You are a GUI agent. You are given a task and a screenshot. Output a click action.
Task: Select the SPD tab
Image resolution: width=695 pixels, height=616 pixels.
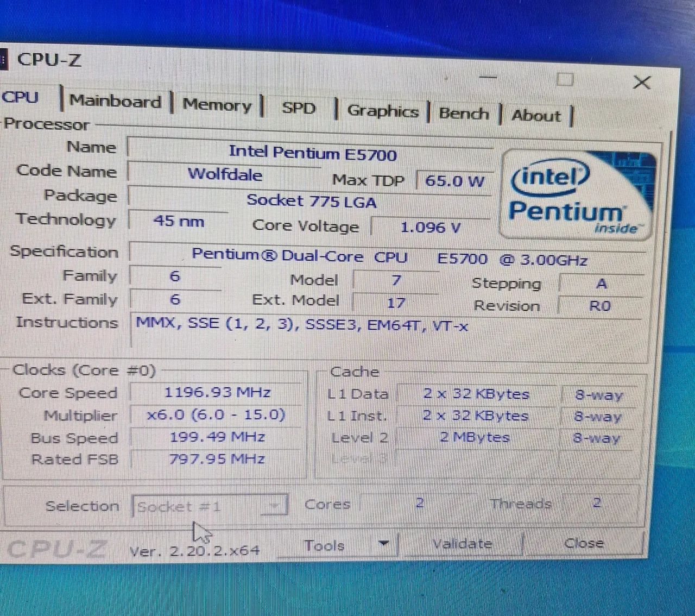tap(299, 108)
